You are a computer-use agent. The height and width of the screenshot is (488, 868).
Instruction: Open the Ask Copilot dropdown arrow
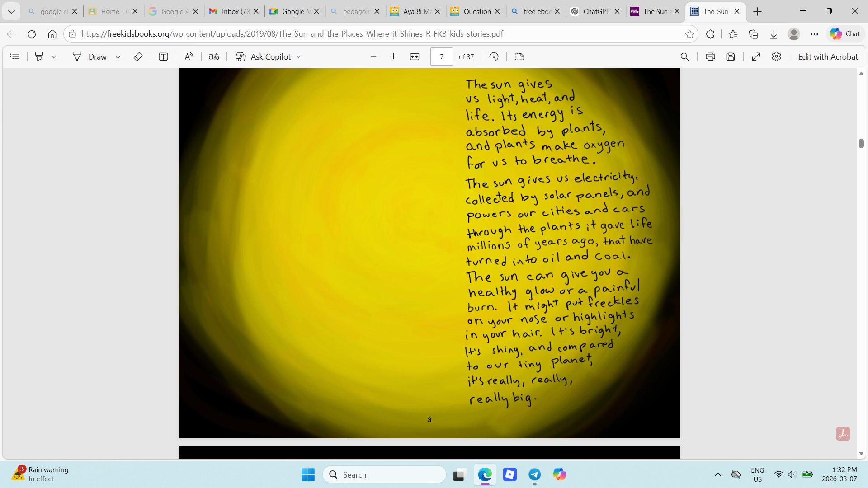tap(299, 57)
